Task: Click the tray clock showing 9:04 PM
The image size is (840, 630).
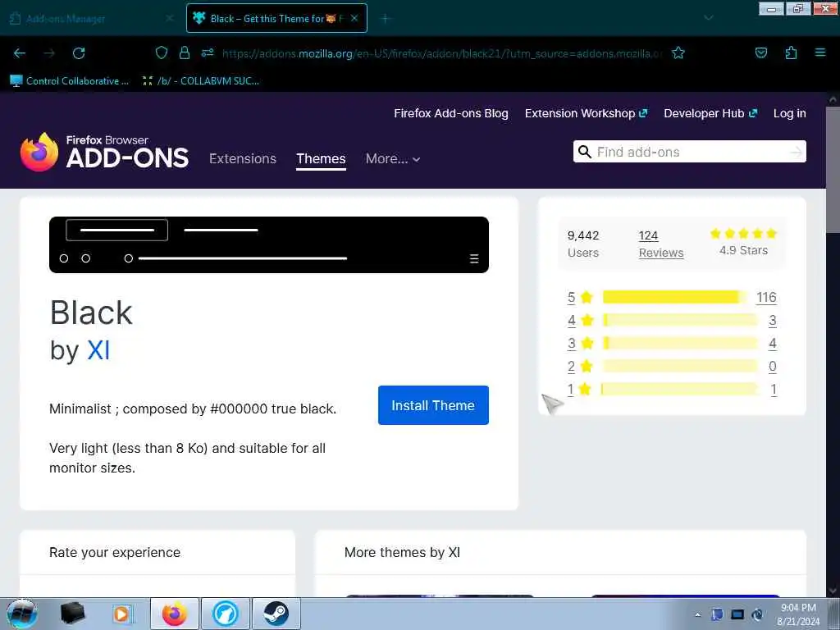Action: tap(798, 614)
